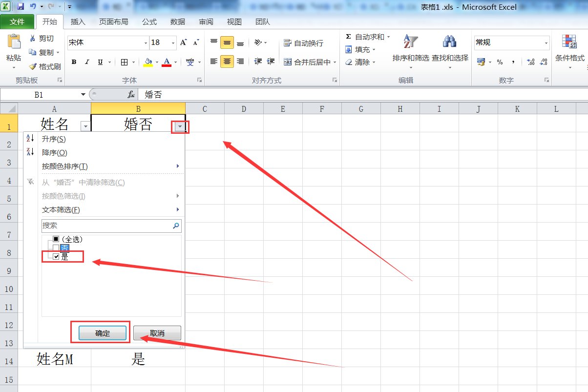
Task: Click the 搜索 filter search box
Action: tap(106, 226)
